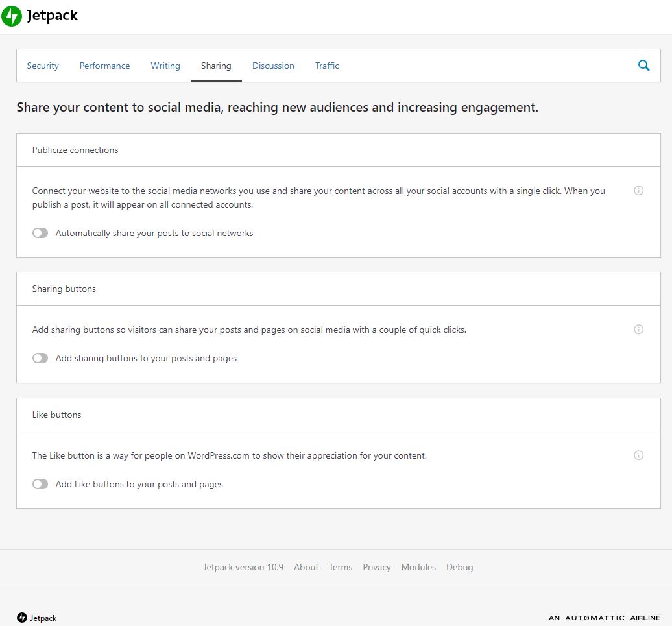Toggle add sharing buttons to posts and pages
The width and height of the screenshot is (672, 626).
[40, 358]
